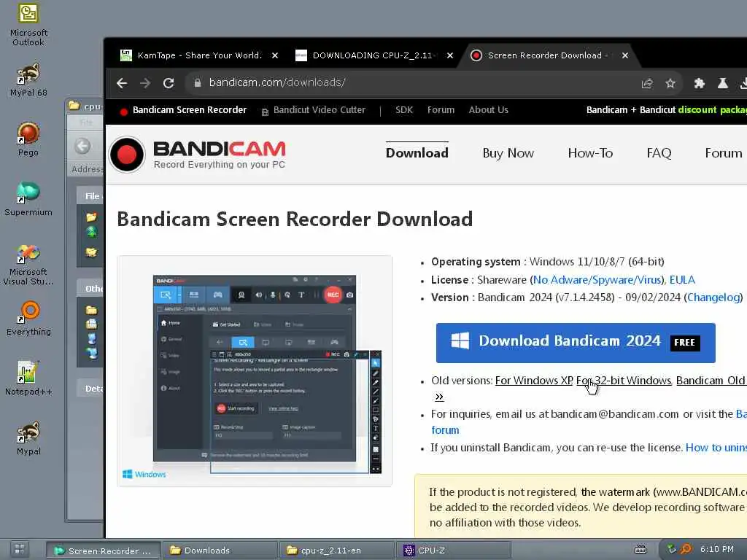Open the EULA link

pos(682,280)
